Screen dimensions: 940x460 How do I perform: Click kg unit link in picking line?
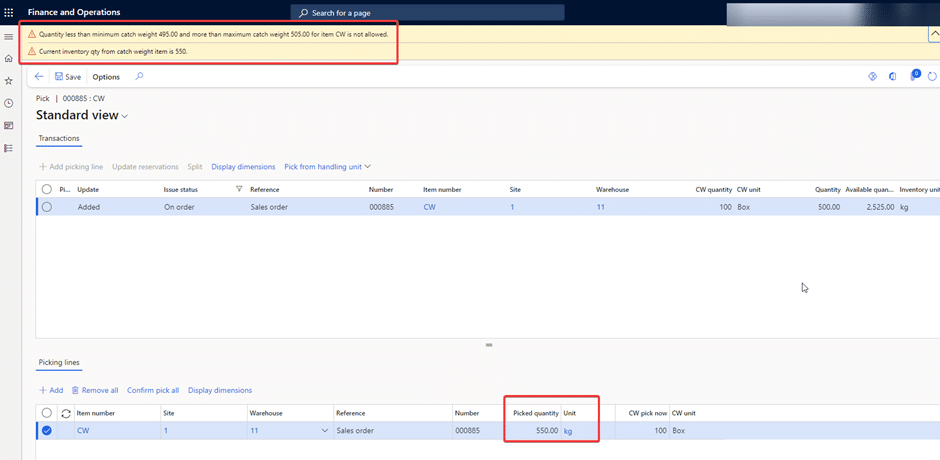click(567, 431)
